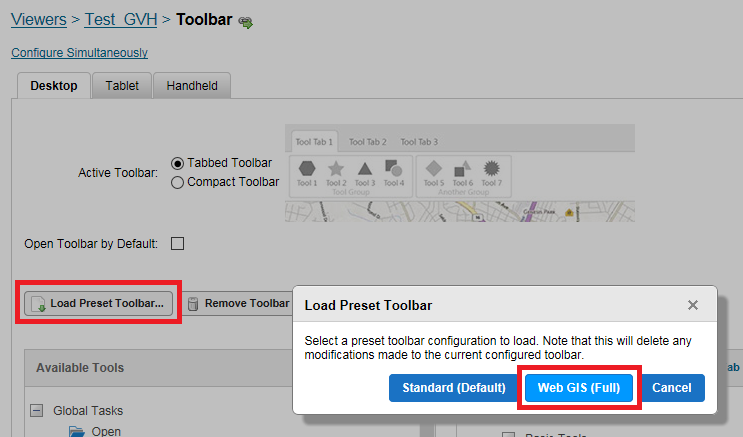Close the Load Preset Toolbar dialog with X

click(693, 305)
